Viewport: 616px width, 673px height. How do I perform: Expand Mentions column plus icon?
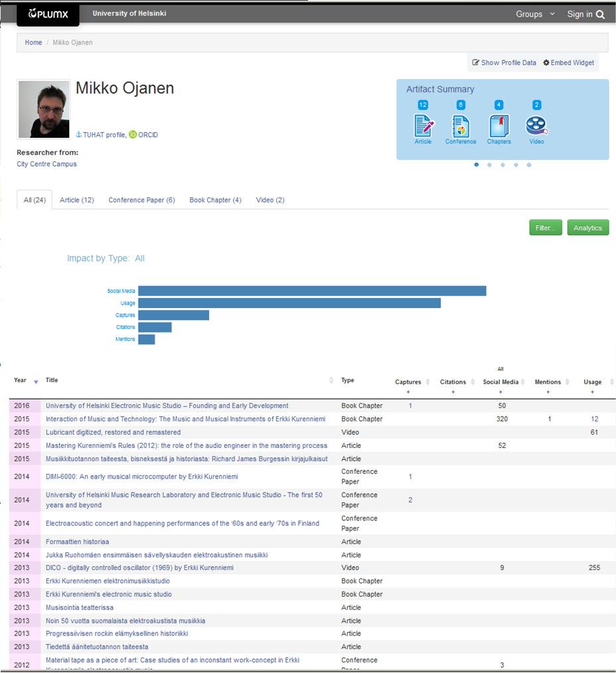[548, 392]
